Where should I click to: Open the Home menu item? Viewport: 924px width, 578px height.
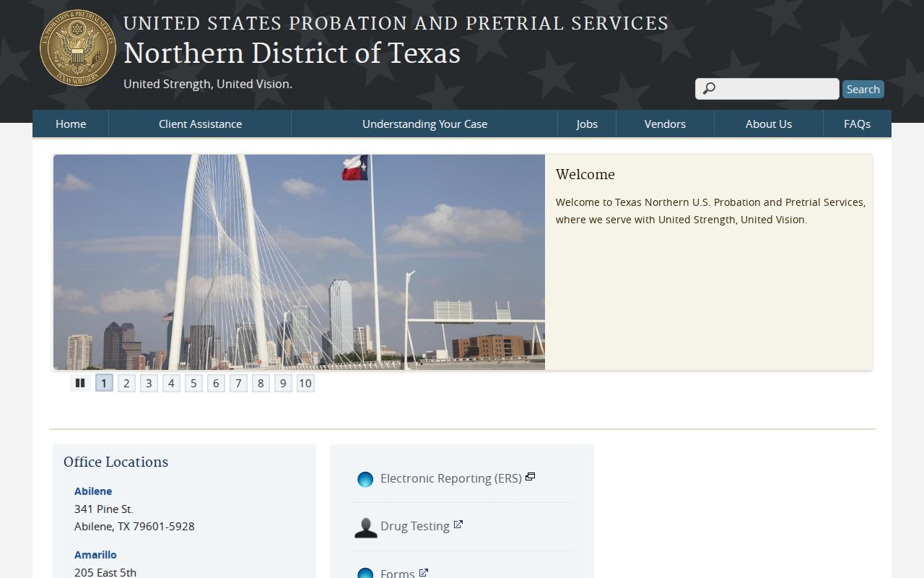pos(71,124)
